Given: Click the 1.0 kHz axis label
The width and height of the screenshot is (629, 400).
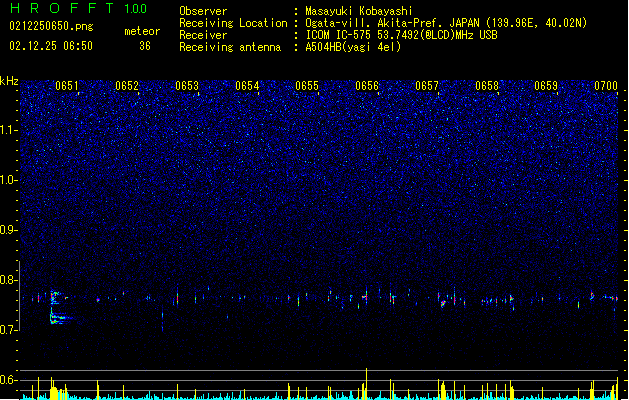Looking at the screenshot, I should (9, 180).
